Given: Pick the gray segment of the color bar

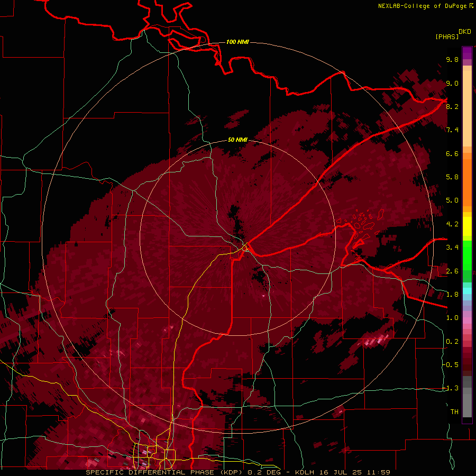Looking at the screenshot, I should 467,402.
